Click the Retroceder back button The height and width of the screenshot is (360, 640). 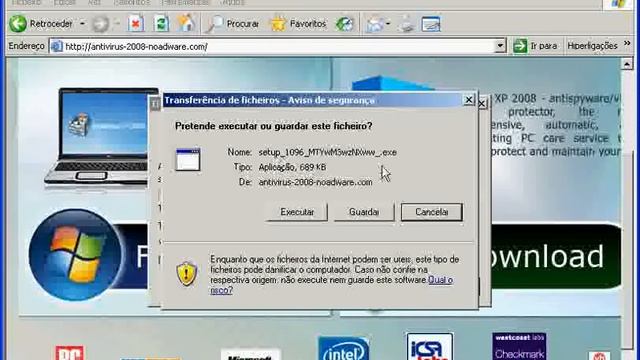tap(41, 24)
